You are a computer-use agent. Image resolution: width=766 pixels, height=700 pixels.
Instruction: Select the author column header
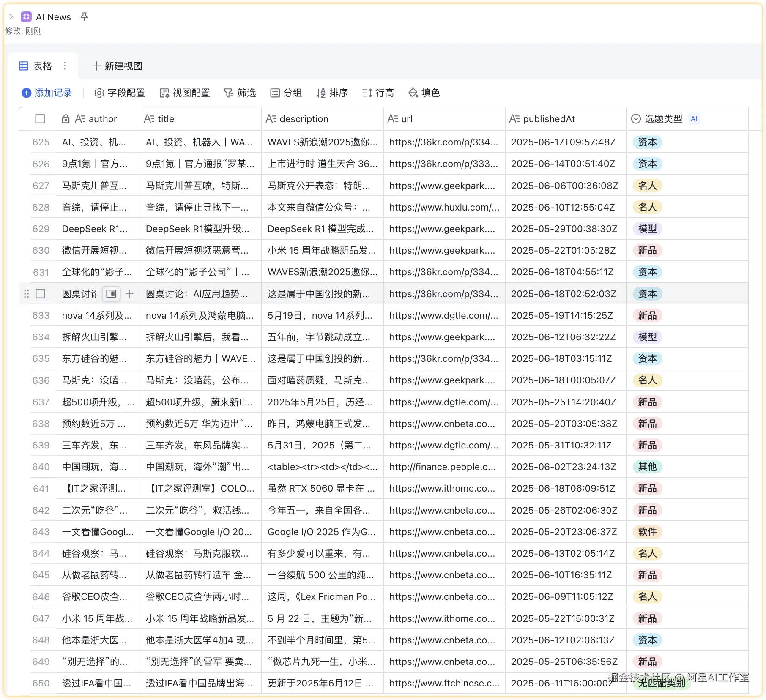98,119
